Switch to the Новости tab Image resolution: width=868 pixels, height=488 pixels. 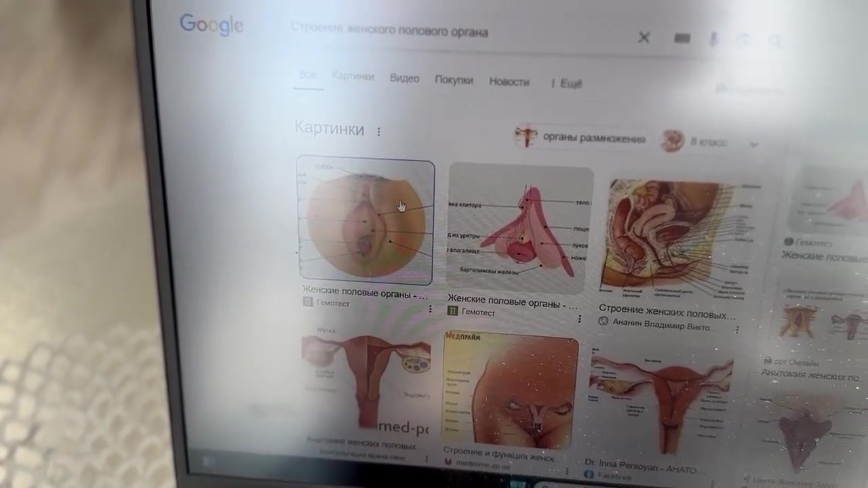click(x=509, y=81)
